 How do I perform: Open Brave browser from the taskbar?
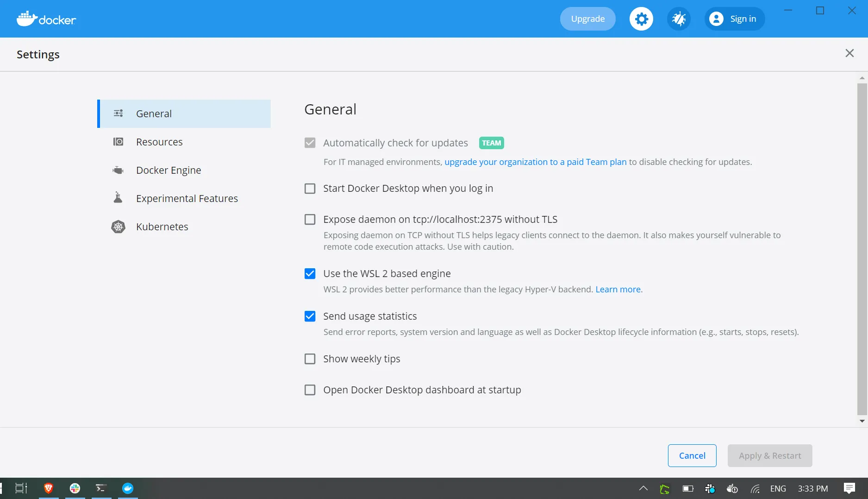click(x=49, y=488)
